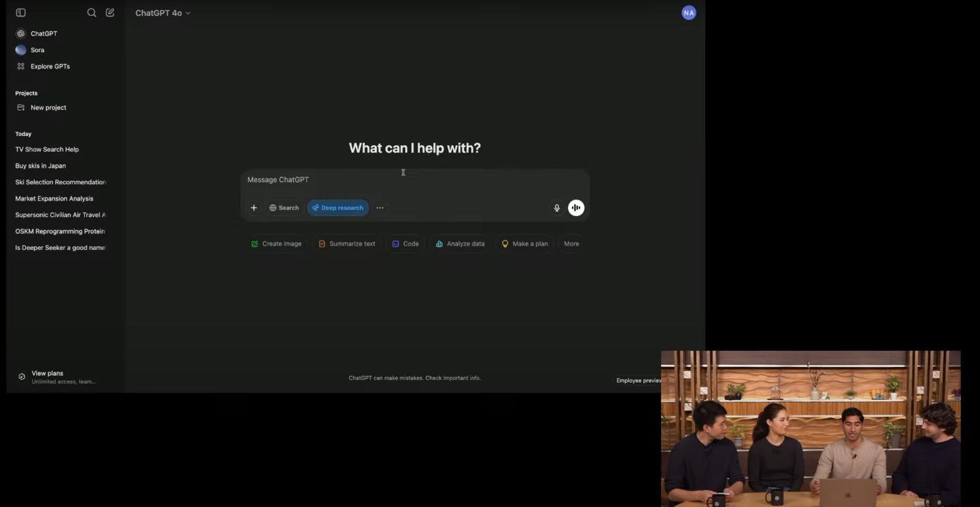
Task: Collapse the sidebar with the panel icon
Action: (x=21, y=13)
